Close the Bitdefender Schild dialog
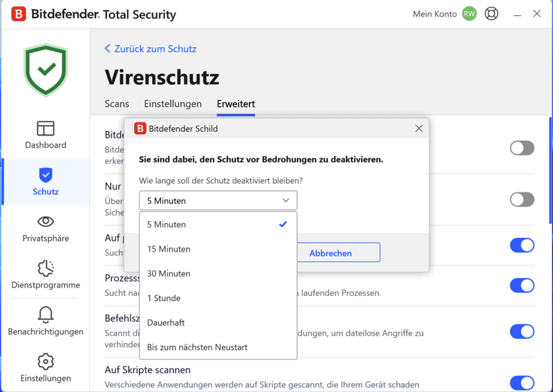This screenshot has width=553, height=392. click(x=419, y=129)
